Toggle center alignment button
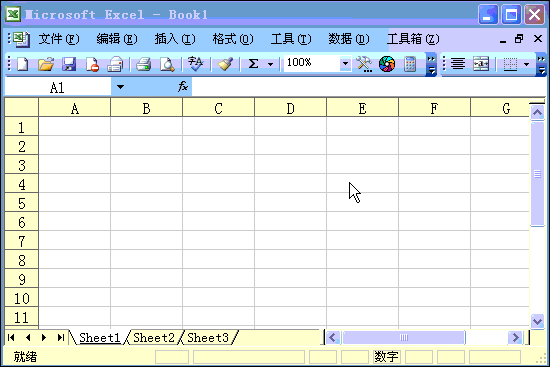 [x=458, y=64]
